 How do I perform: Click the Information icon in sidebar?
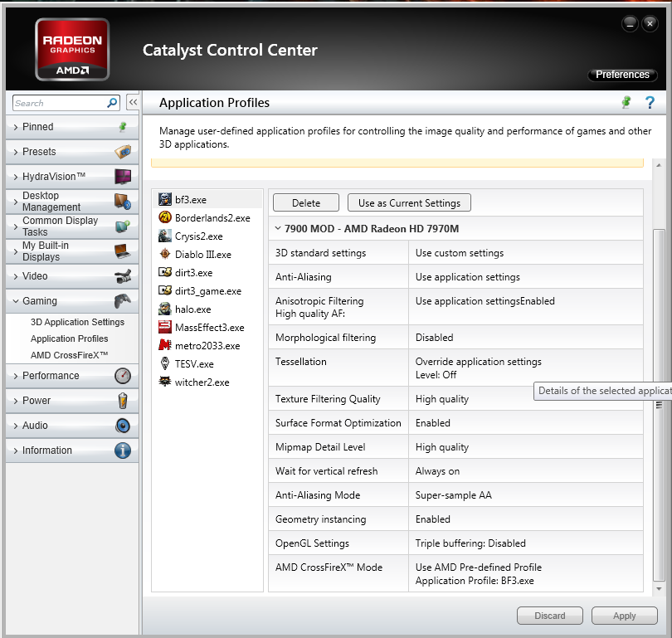click(123, 450)
